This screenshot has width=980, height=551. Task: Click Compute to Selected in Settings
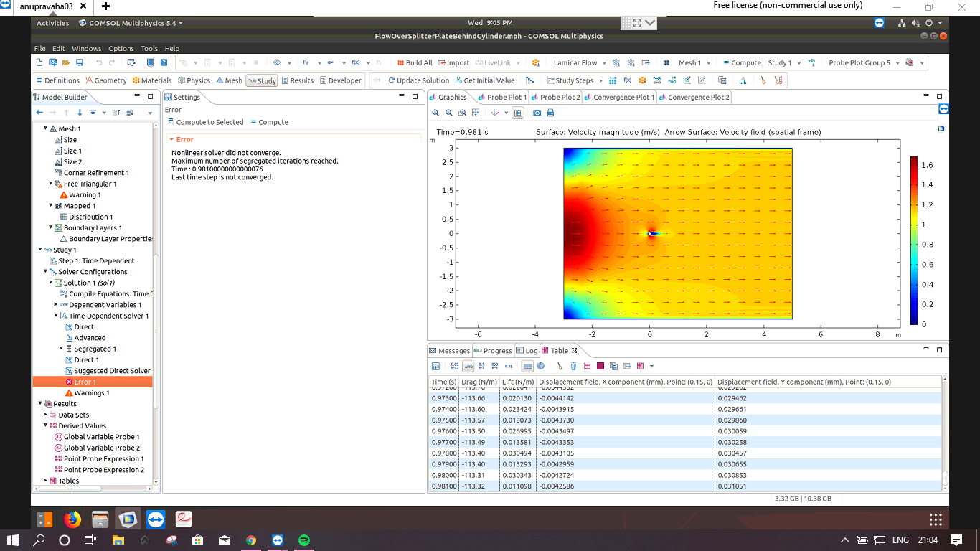point(205,122)
